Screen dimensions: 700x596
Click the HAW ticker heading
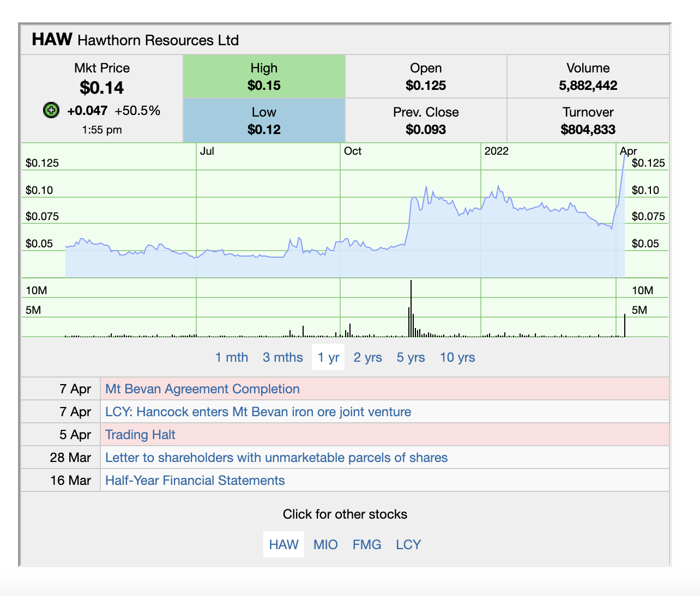click(x=52, y=40)
